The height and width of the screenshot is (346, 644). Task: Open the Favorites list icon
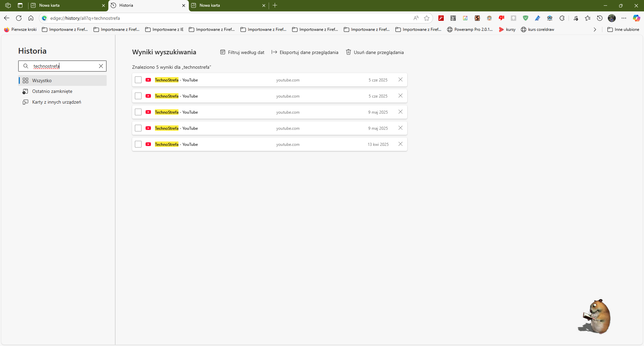point(588,18)
